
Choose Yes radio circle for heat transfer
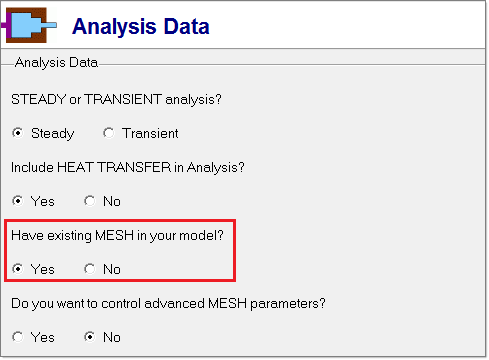18,201
